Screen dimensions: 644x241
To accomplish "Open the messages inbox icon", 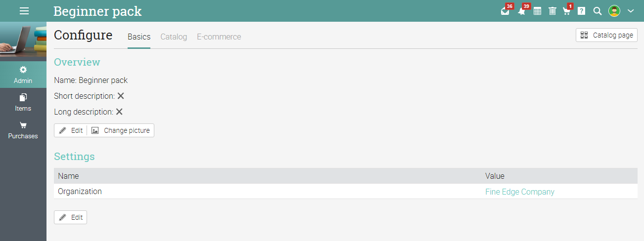I will point(505,11).
